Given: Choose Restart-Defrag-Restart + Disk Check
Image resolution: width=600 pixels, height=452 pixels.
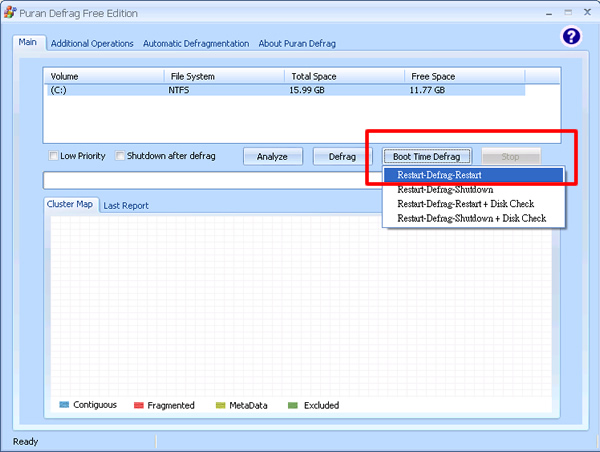Looking at the screenshot, I should pyautogui.click(x=473, y=204).
